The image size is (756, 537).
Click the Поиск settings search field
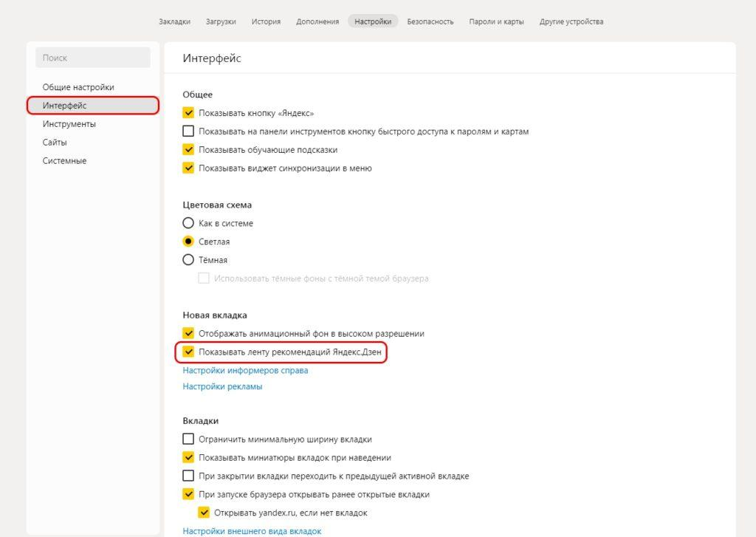click(x=93, y=58)
